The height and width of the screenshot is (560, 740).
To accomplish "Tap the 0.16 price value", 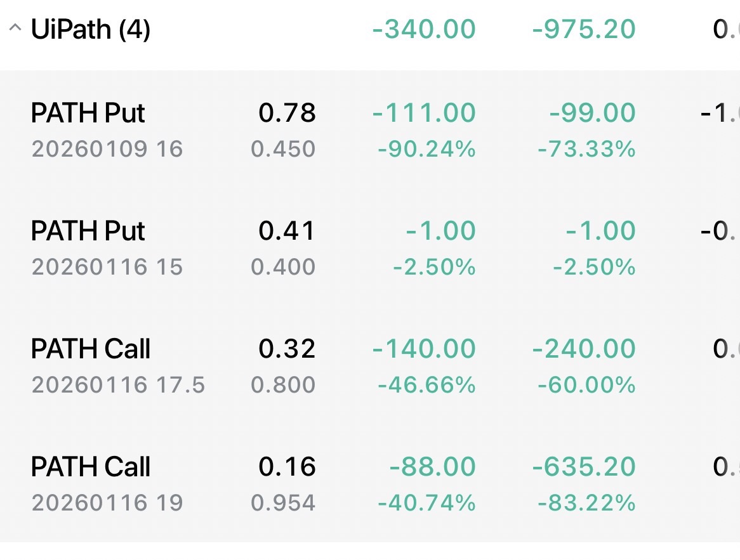I will click(x=287, y=467).
